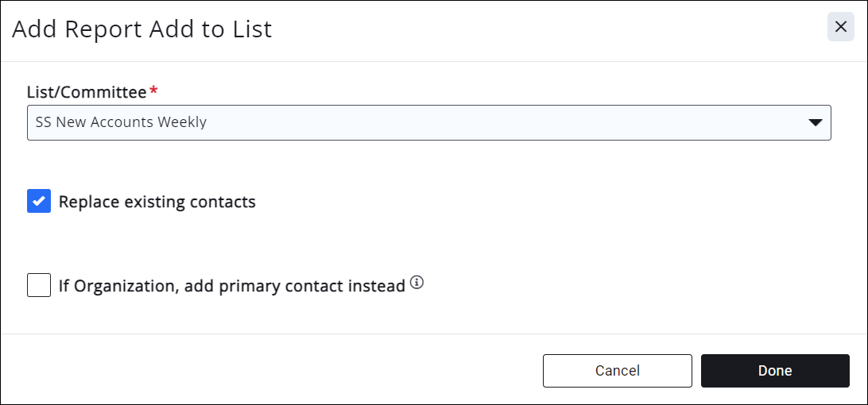Close the Add Report dialog with X
This screenshot has height=405, width=868.
click(840, 28)
